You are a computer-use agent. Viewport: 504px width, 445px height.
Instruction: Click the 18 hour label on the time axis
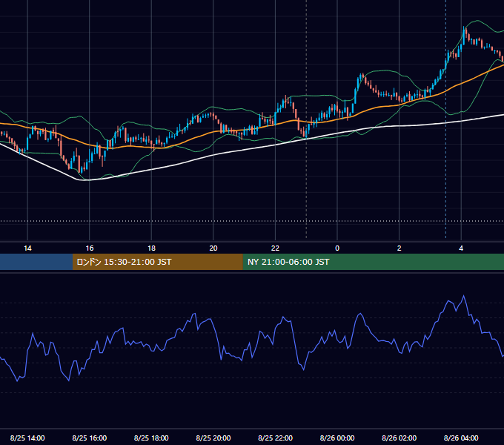[x=151, y=248]
